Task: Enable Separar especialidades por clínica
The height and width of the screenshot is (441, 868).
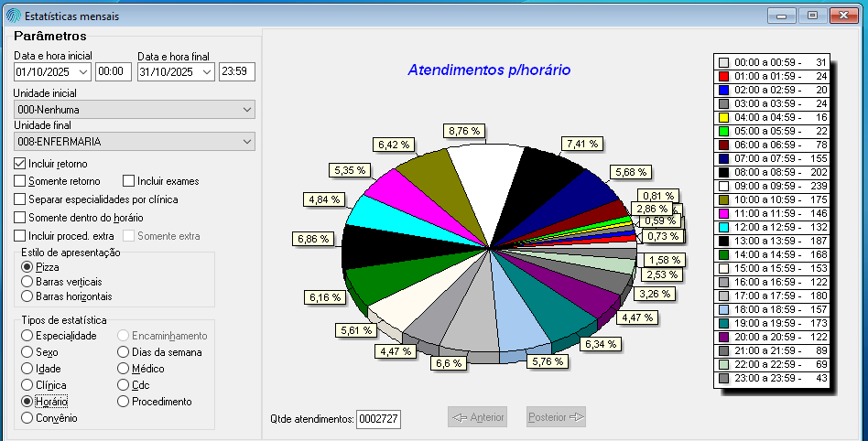Action: pos(20,199)
